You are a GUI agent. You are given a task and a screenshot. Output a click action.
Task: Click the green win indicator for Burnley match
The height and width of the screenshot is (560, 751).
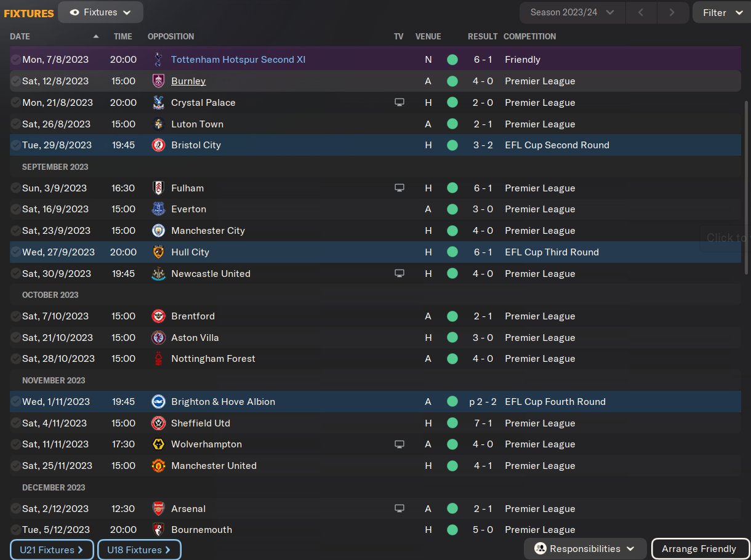(x=452, y=81)
